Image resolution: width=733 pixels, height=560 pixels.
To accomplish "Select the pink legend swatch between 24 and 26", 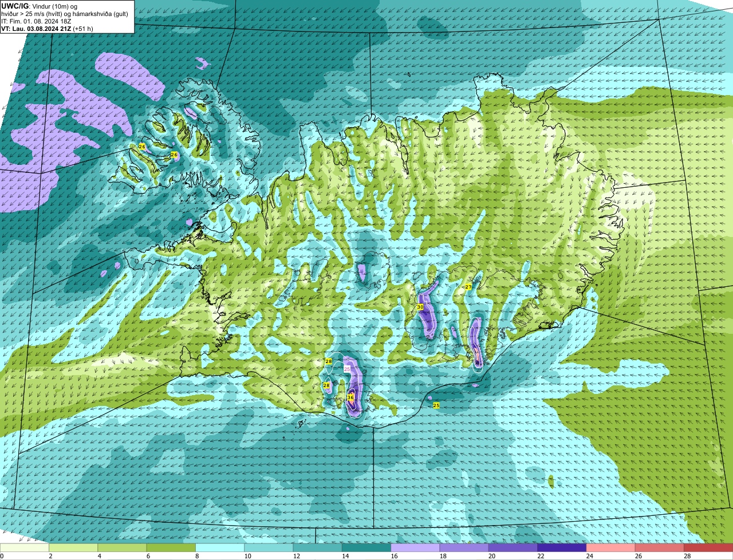I will click(610, 547).
